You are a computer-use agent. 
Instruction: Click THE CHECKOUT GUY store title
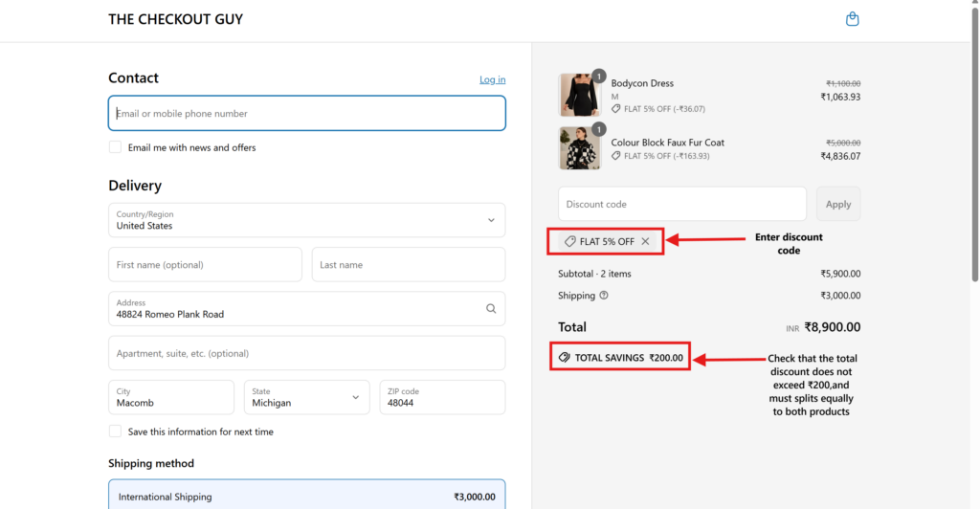tap(176, 19)
